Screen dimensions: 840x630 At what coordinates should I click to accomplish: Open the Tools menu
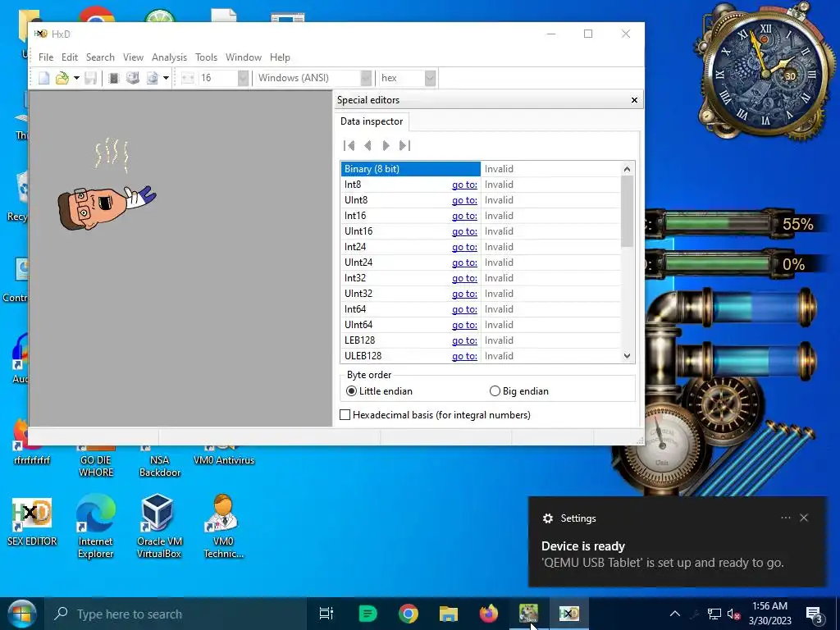click(206, 57)
